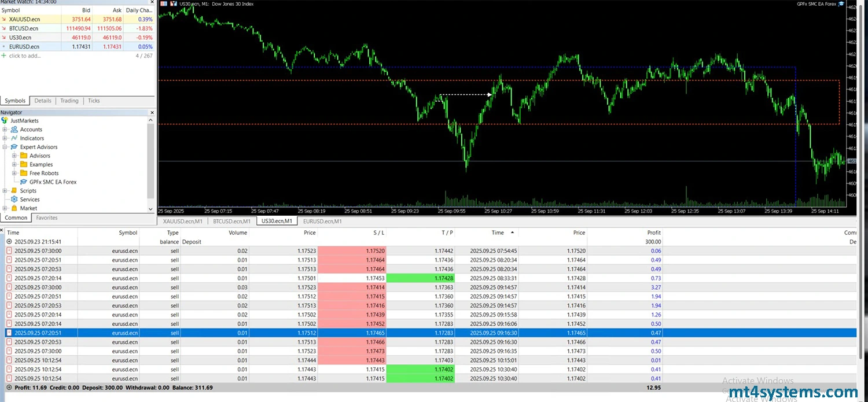Click the Scripts icon in Navigator

(14, 191)
